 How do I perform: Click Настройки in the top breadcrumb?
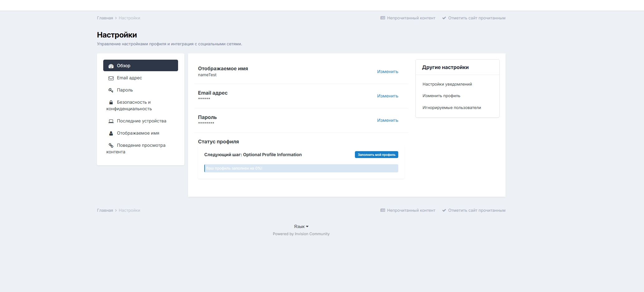point(129,18)
